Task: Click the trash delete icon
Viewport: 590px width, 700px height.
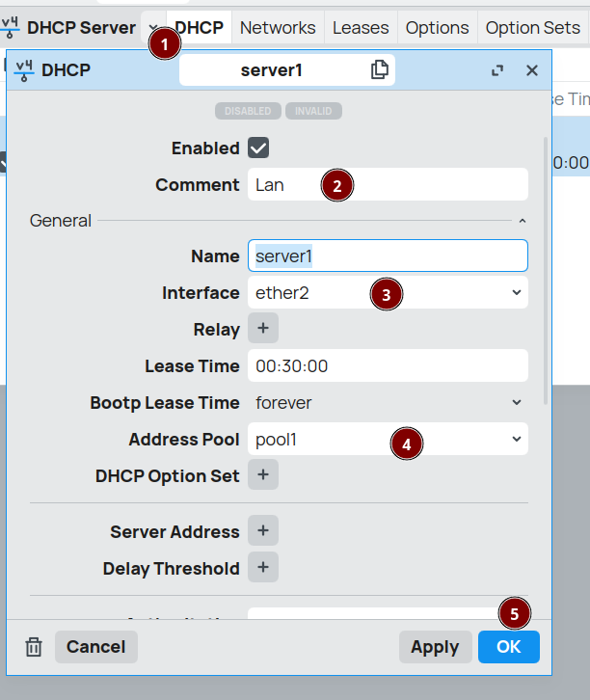Action: coord(34,647)
